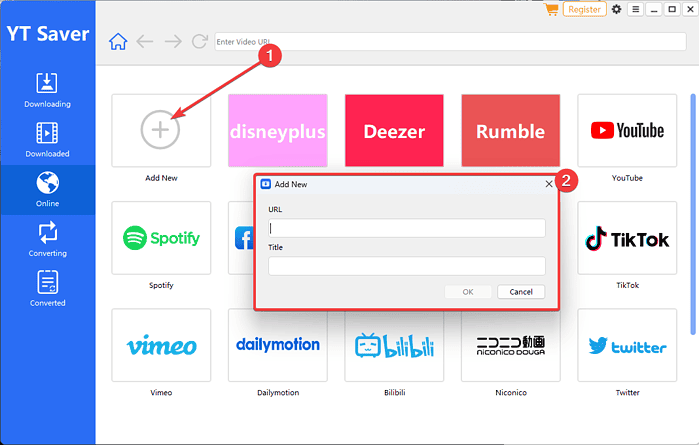The width and height of the screenshot is (699, 445).
Task: Go back with the left arrow
Action: click(x=145, y=42)
